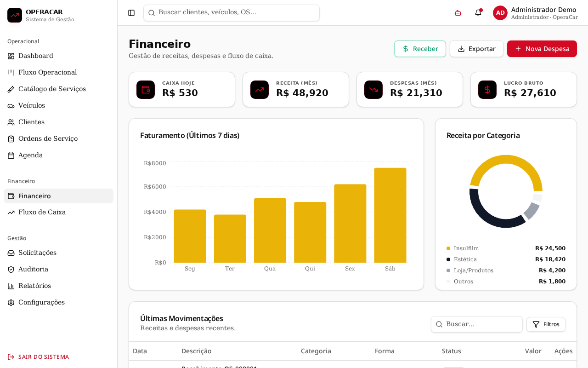Screen dimensions: 588x368
Task: Click the Configurações gear icon
Action: coord(11,303)
